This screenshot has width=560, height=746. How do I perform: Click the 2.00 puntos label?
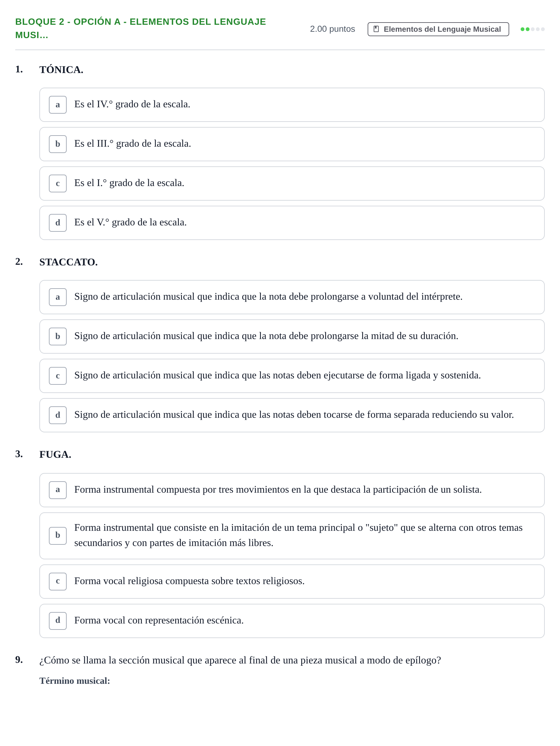[332, 29]
